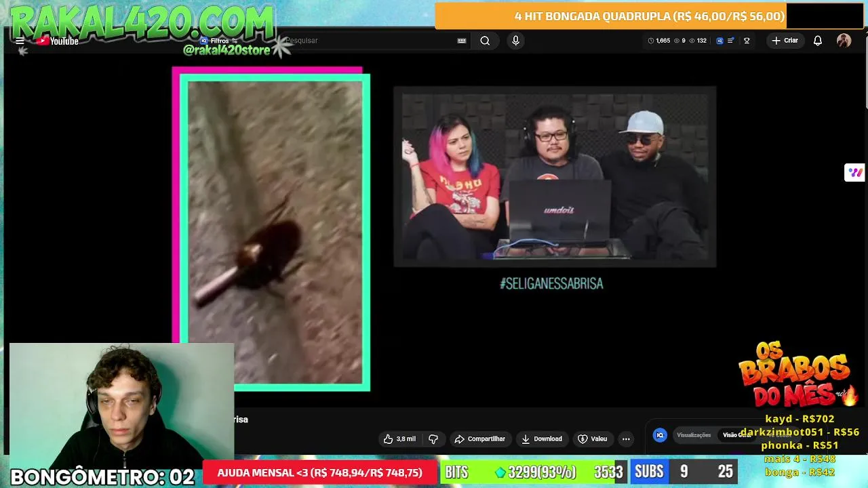The height and width of the screenshot is (488, 868).
Task: Open the Criar create button
Action: [785, 41]
